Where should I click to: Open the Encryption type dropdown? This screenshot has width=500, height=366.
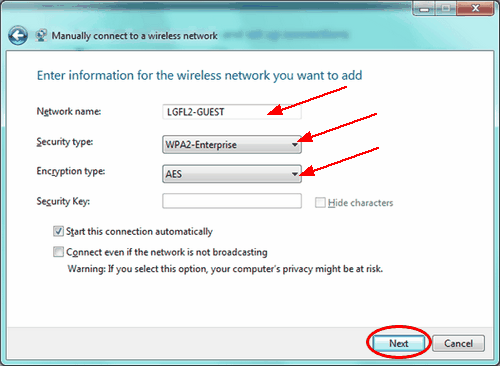[232, 174]
